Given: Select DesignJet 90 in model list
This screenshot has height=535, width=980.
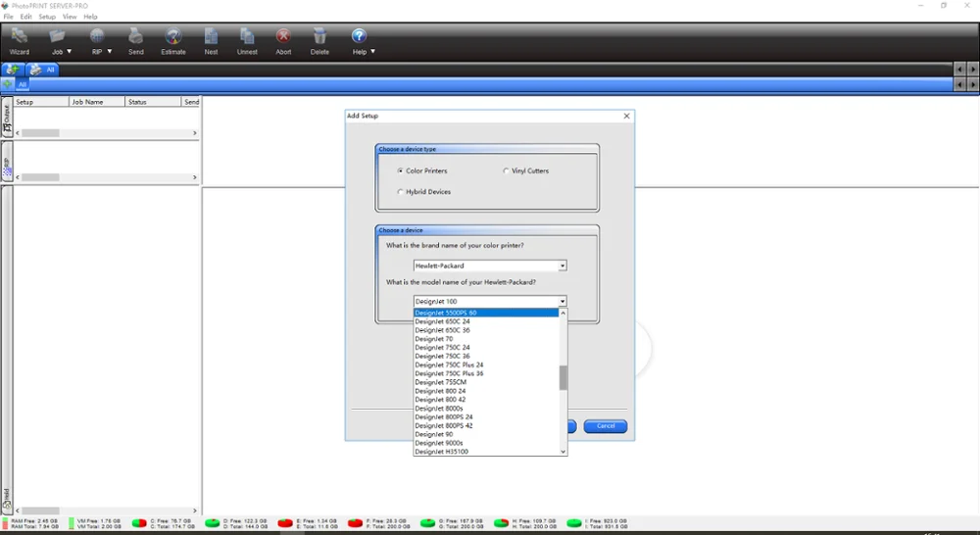Looking at the screenshot, I should pyautogui.click(x=486, y=434).
